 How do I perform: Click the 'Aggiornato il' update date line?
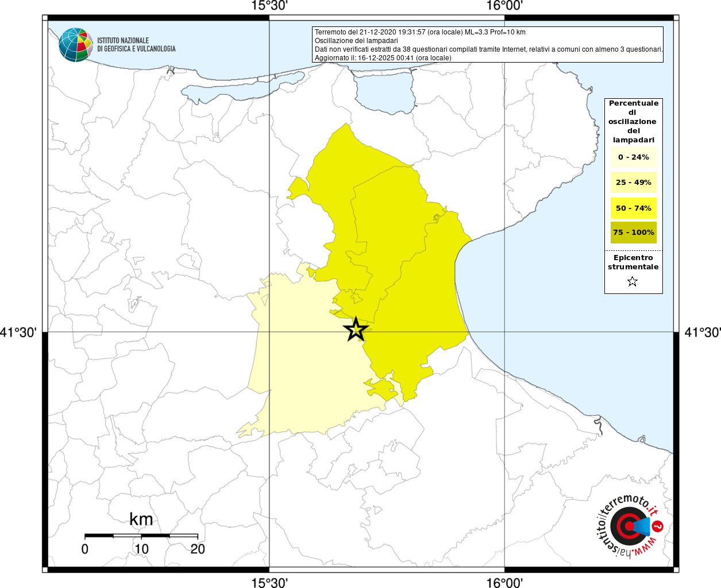click(x=383, y=58)
